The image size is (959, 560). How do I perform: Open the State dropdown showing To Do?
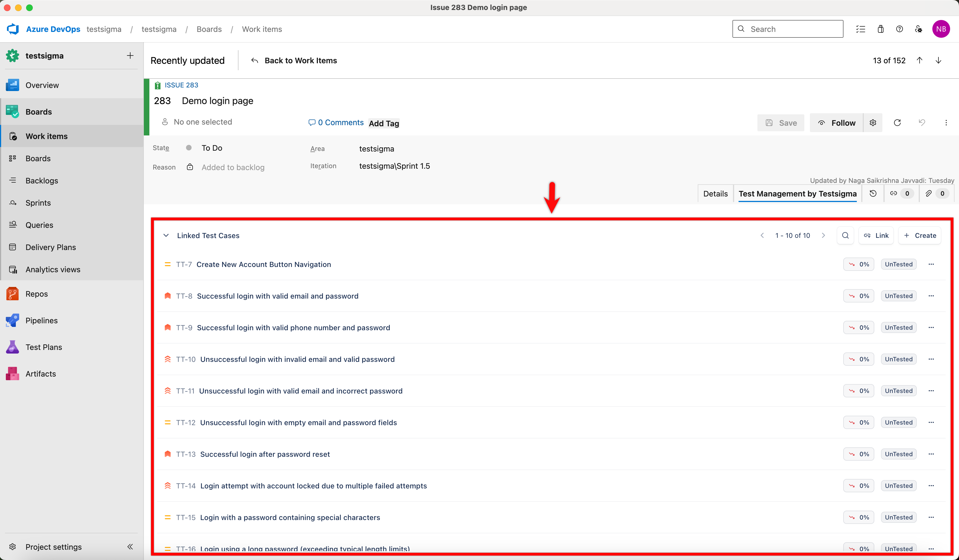[x=212, y=148]
